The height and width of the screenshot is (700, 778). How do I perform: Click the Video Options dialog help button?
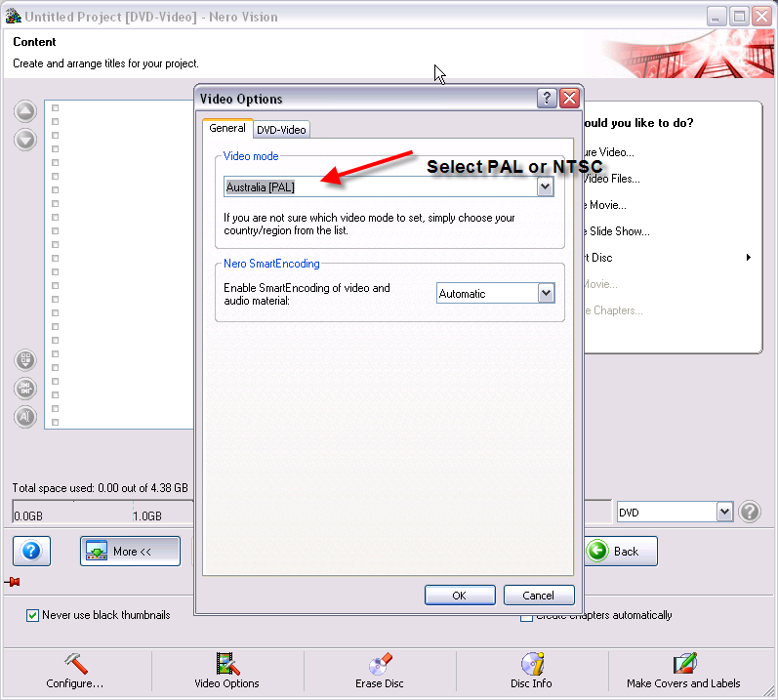pyautogui.click(x=547, y=99)
